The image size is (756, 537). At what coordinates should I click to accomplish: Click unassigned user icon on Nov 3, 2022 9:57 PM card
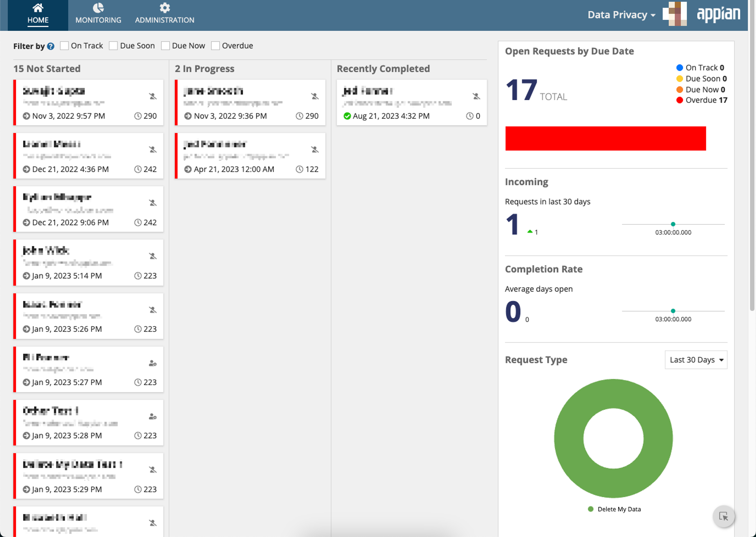(153, 96)
